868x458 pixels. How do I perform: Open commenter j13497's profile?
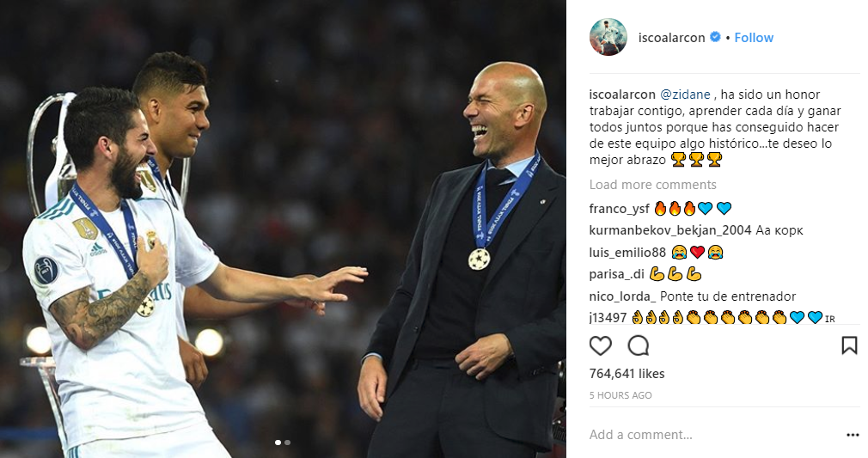[x=608, y=318]
